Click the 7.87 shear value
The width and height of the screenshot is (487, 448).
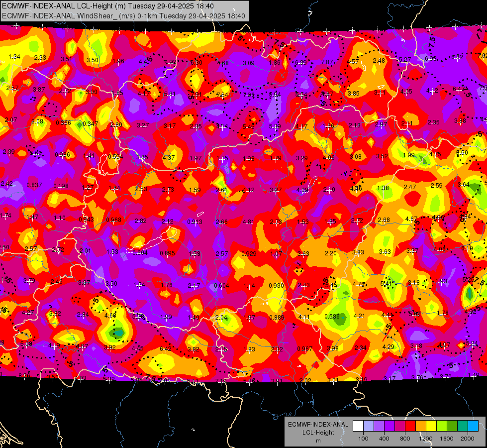click(327, 62)
